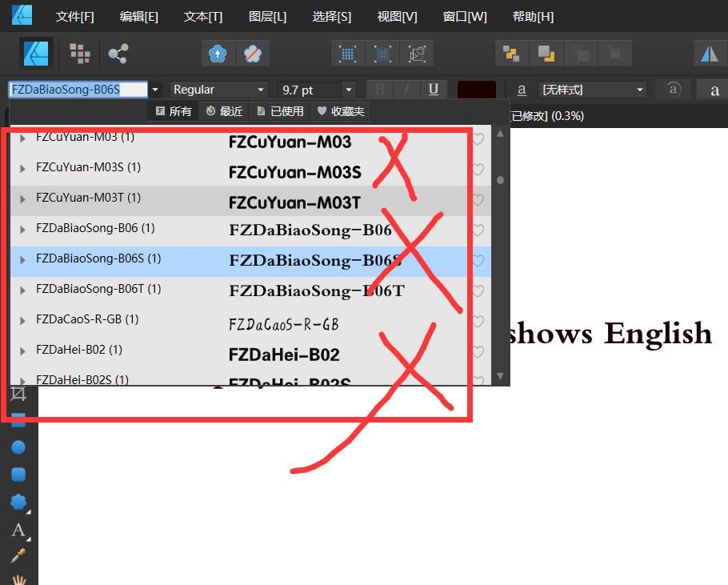Open the font family dropdown arrow
Viewport: 728px width, 585px height.
[x=155, y=90]
